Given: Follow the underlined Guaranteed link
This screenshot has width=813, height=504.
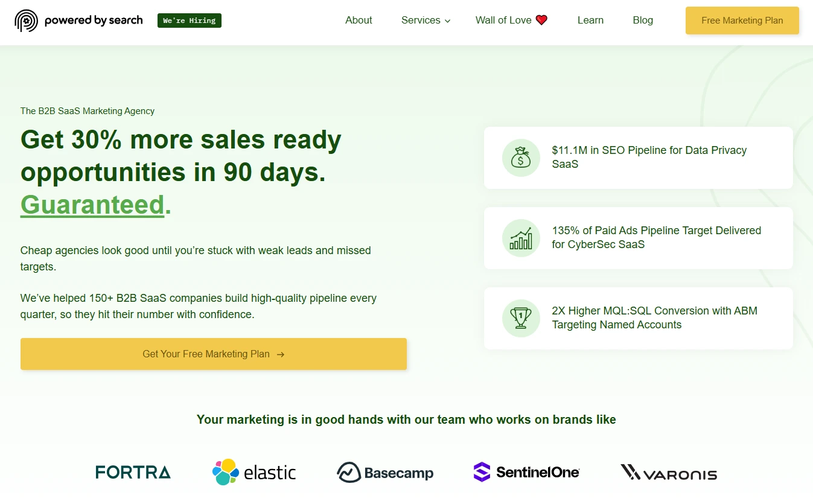Looking at the screenshot, I should click(x=92, y=205).
